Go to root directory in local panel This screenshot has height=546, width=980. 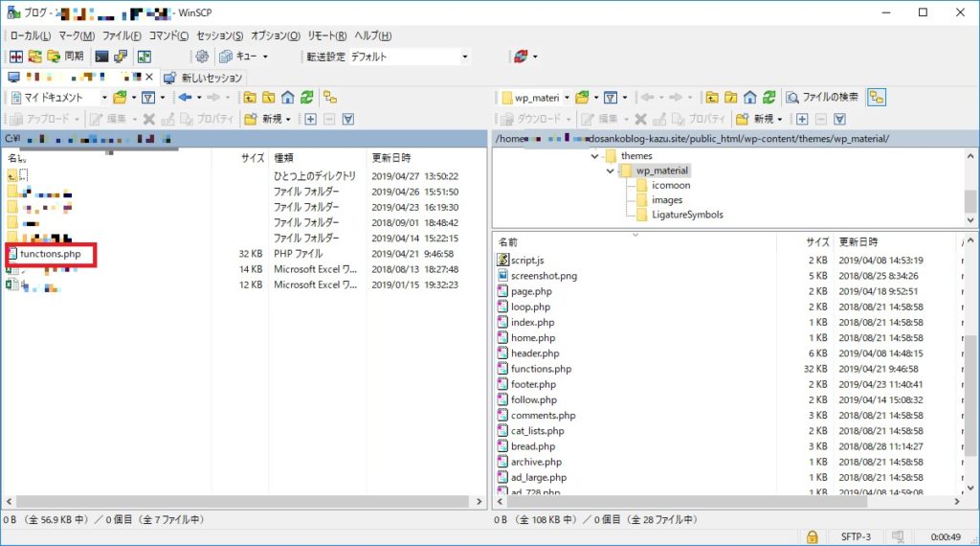pos(269,98)
